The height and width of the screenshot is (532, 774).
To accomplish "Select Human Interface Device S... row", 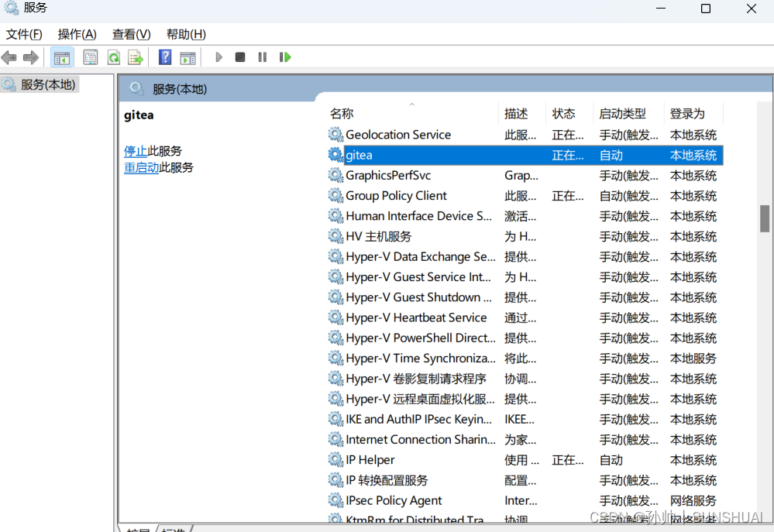I will coord(525,215).
